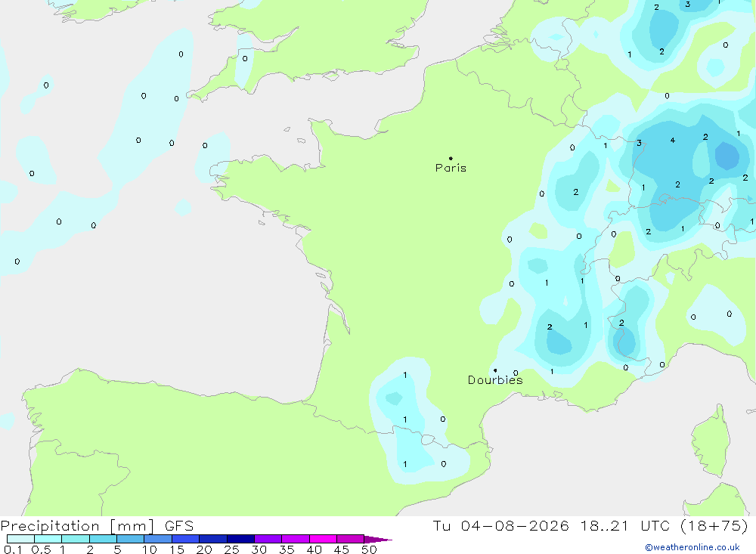The width and height of the screenshot is (756, 554).
Task: Click the Dourbies location label
Action: [495, 380]
